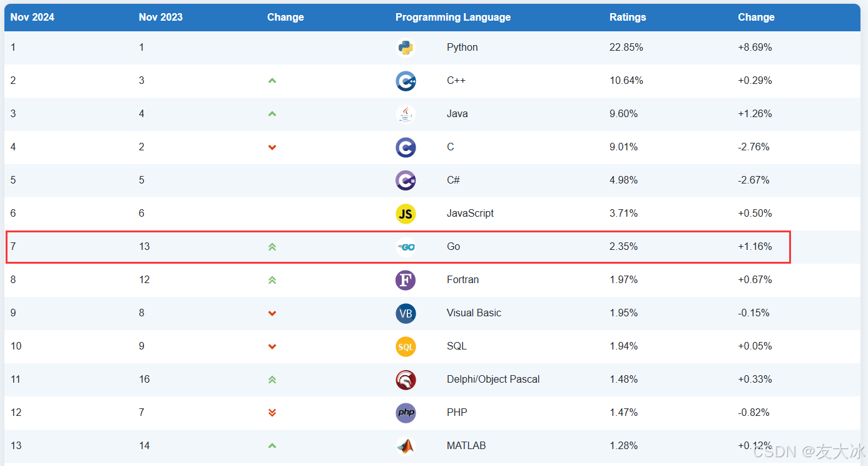
Task: Click the Python language name
Action: pos(462,48)
